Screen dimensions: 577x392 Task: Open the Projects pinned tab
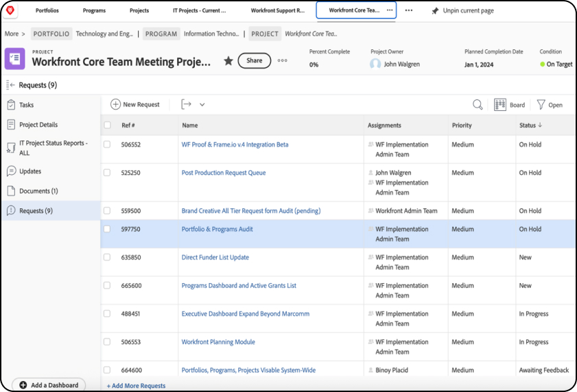click(139, 10)
